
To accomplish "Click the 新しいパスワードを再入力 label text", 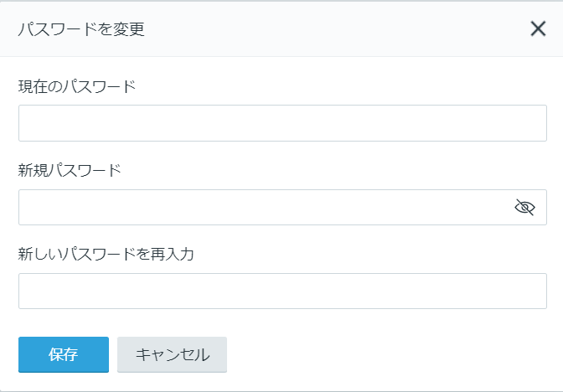I will [x=106, y=254].
